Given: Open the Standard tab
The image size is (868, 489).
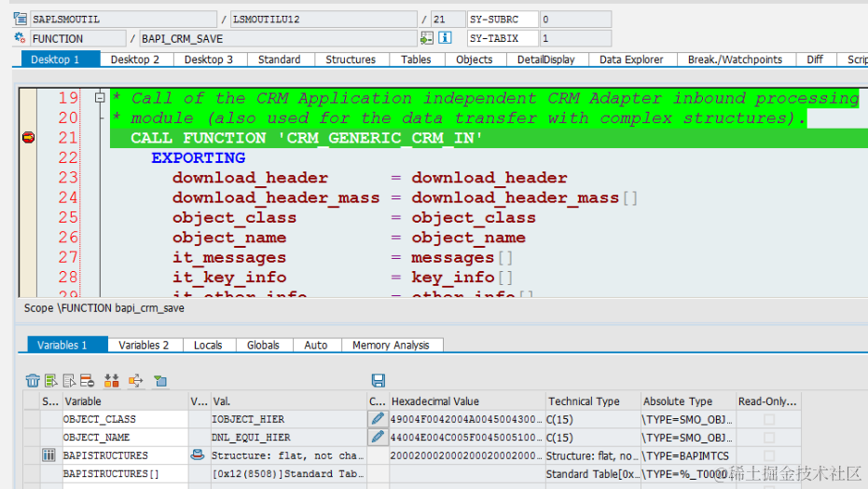Looking at the screenshot, I should (280, 60).
